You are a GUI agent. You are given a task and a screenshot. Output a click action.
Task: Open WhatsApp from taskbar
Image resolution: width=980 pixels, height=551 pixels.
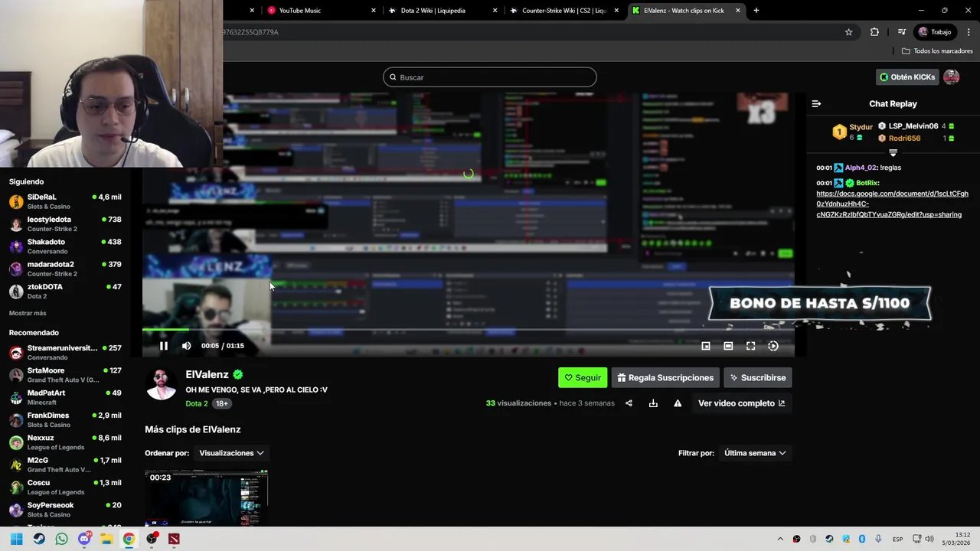(61, 539)
